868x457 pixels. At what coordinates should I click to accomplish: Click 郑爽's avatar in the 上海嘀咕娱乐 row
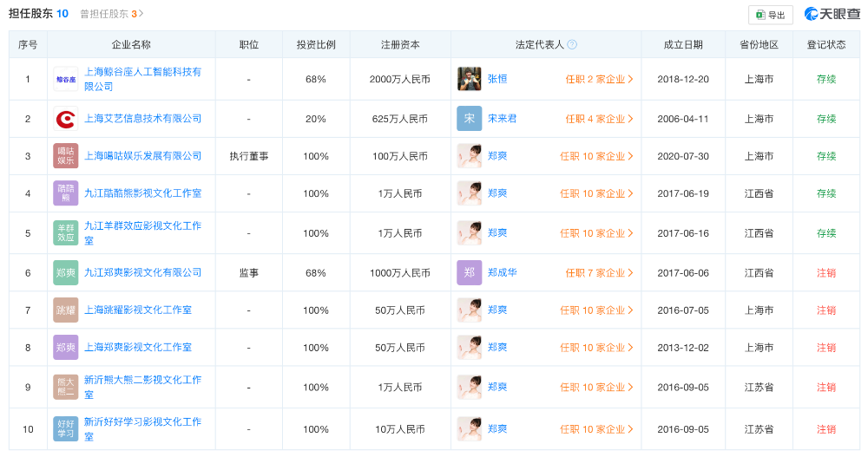(470, 156)
